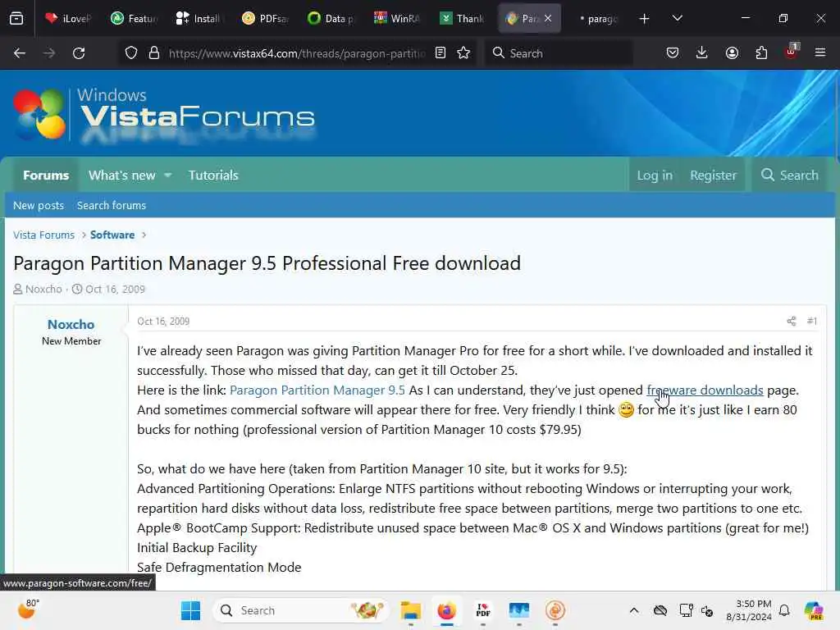840x630 pixels.
Task: Expand the list all tabs dropdown
Action: coord(677,18)
